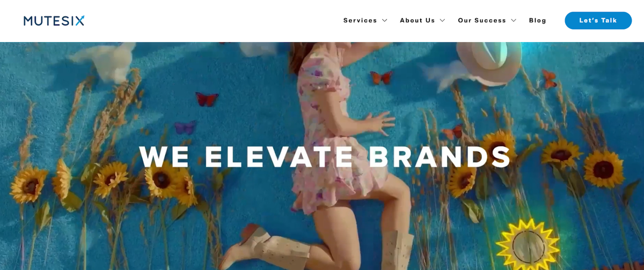Click the white hat in the hero video
Viewport: 644px width, 270px height.
pos(488,62)
